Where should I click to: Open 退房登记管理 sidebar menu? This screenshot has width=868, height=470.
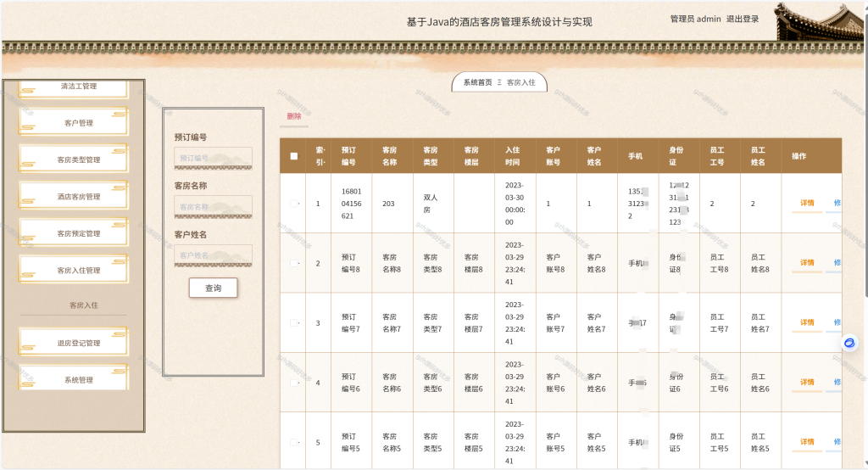click(x=74, y=343)
